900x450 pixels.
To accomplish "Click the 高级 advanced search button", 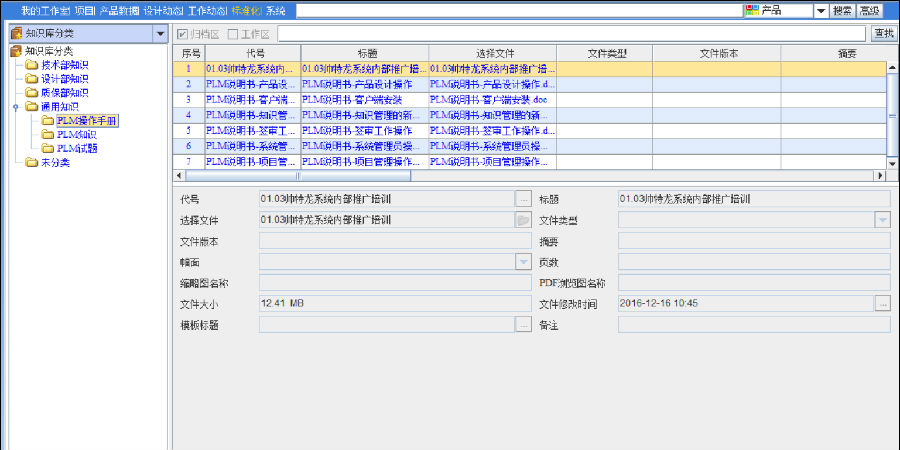I will click(869, 10).
